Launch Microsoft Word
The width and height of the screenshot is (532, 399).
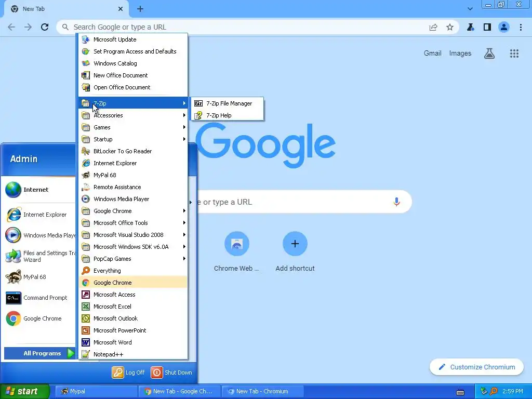click(x=133, y=342)
